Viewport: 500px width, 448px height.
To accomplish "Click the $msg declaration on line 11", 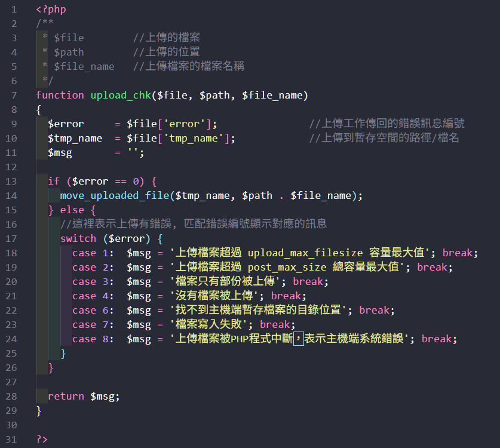I will click(x=60, y=152).
